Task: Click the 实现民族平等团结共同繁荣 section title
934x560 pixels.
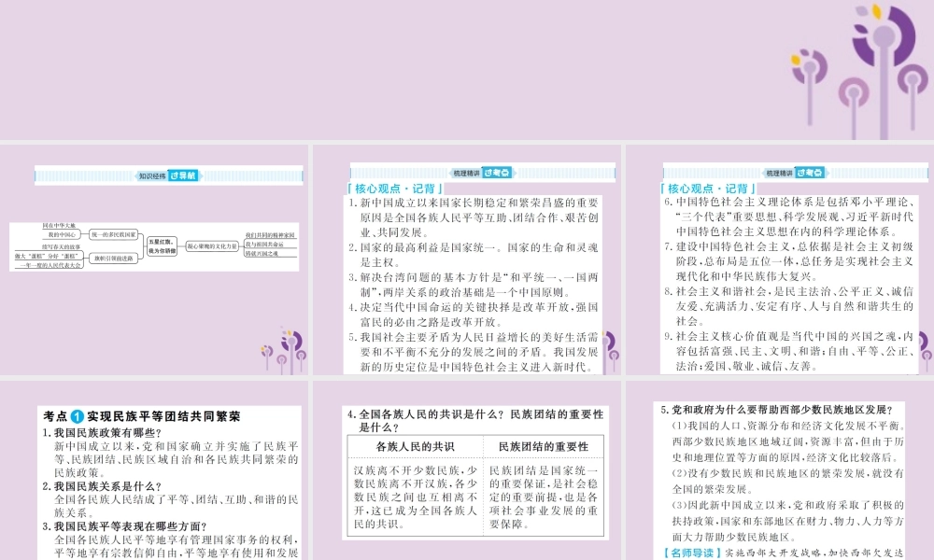Action: 163,415
